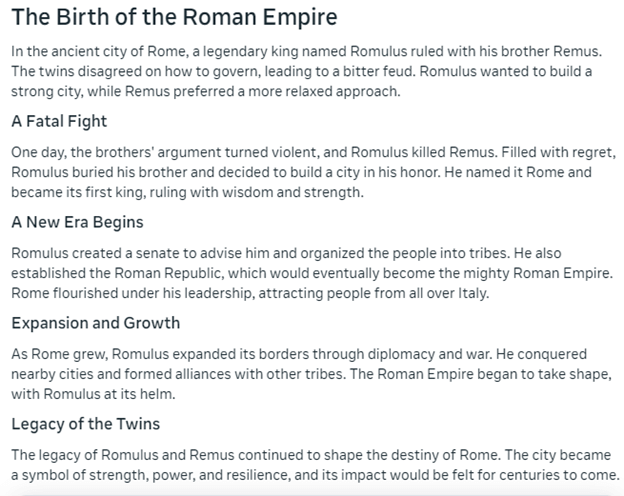The image size is (624, 496).
Task: Click the phrase "Filled with regret"
Action: click(x=555, y=152)
